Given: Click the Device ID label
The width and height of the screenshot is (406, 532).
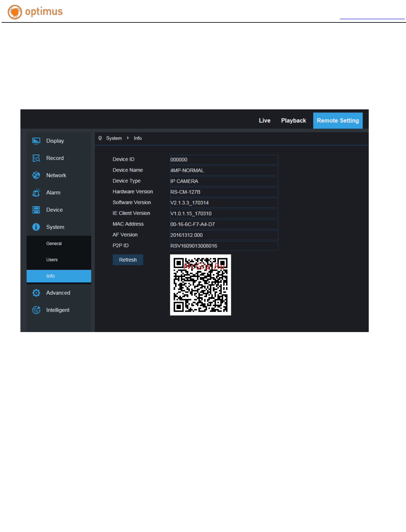Looking at the screenshot, I should [x=123, y=159].
